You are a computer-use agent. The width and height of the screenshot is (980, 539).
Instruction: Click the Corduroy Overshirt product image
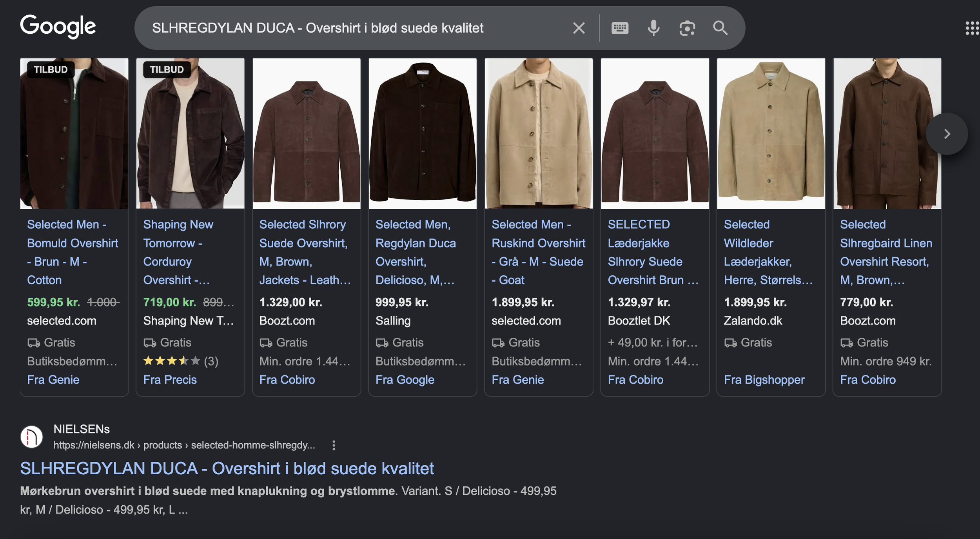(191, 133)
